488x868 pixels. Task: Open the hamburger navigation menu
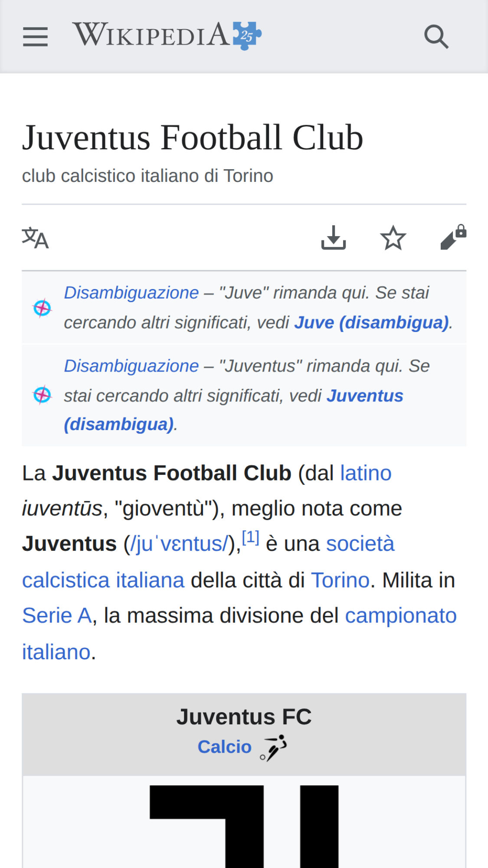click(36, 36)
